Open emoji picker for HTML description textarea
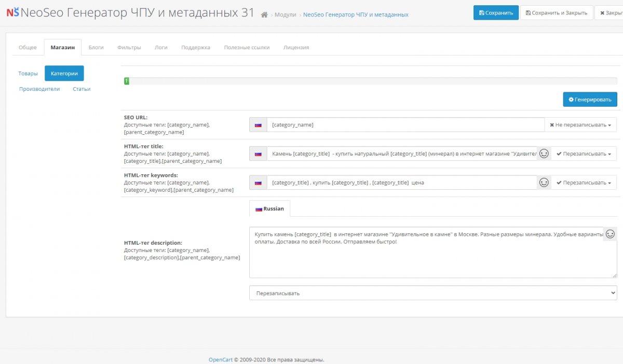 (x=611, y=234)
